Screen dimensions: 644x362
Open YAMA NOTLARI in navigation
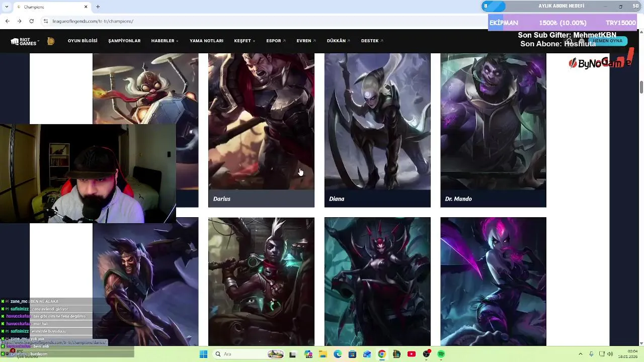206,41
